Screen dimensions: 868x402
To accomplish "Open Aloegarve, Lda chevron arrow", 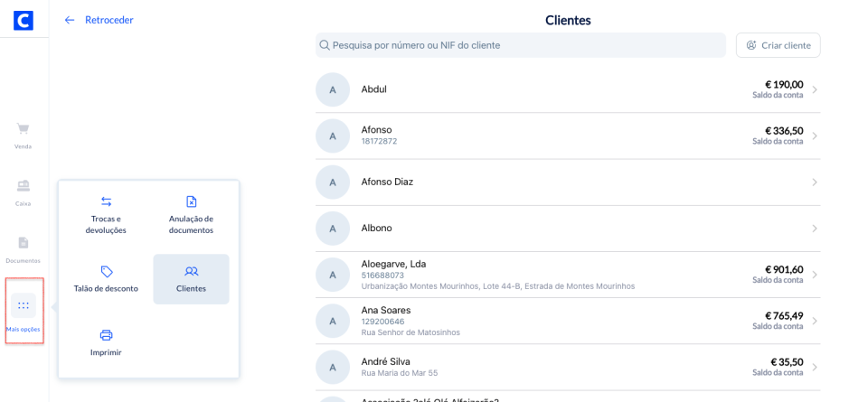I will 814,275.
